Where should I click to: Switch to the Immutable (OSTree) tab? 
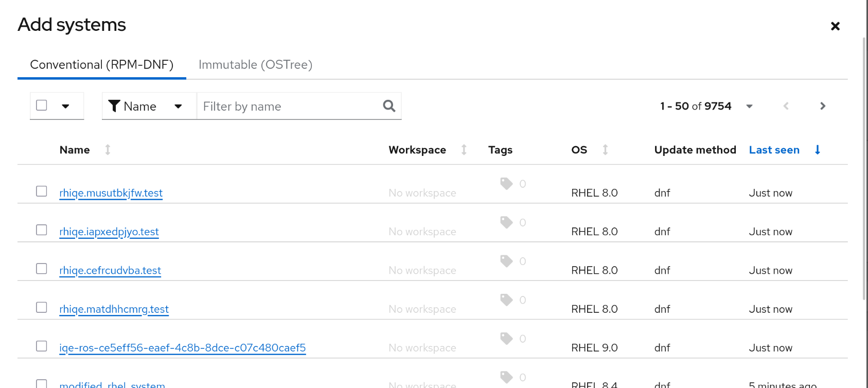(255, 65)
